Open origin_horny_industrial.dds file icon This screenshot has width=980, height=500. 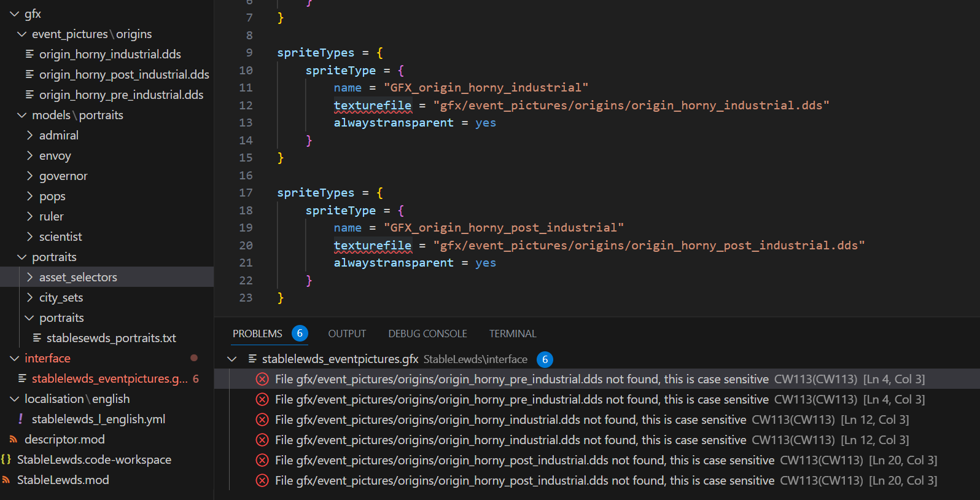[29, 54]
